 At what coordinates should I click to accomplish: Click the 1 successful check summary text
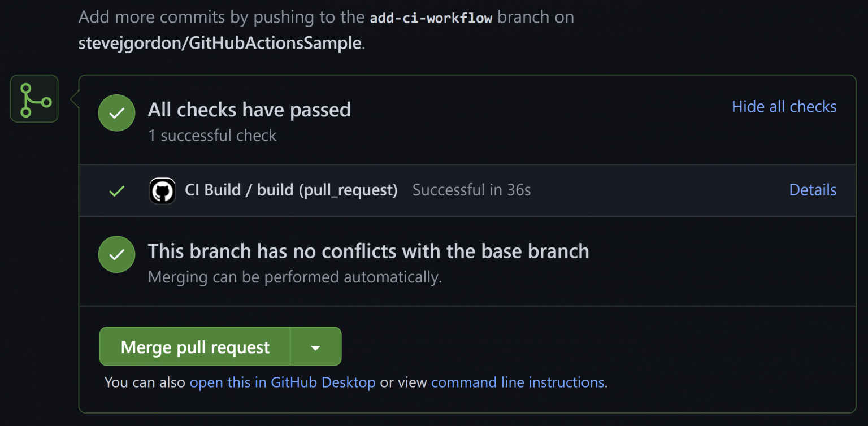[x=212, y=136]
